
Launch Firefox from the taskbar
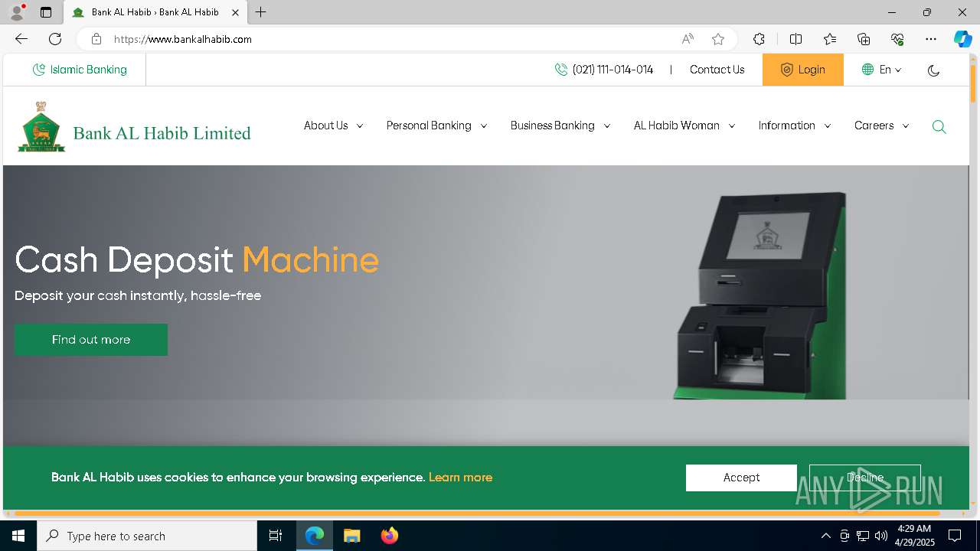point(389,536)
